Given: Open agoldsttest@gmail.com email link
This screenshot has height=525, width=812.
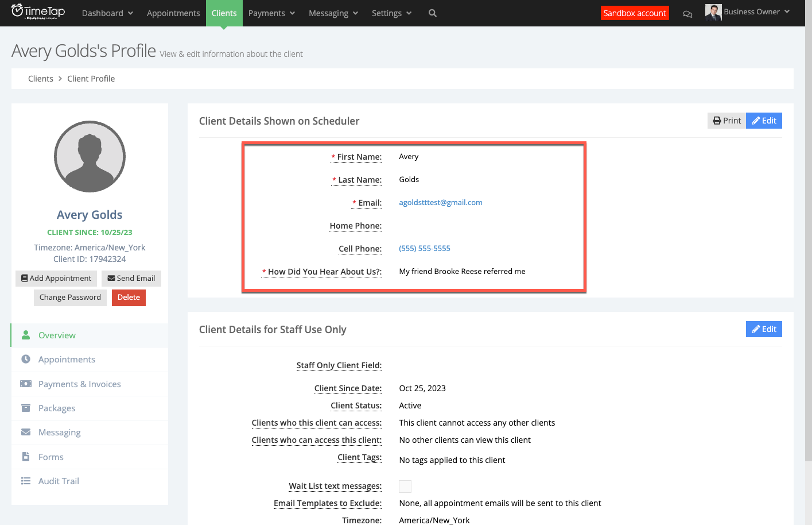Looking at the screenshot, I should (440, 202).
